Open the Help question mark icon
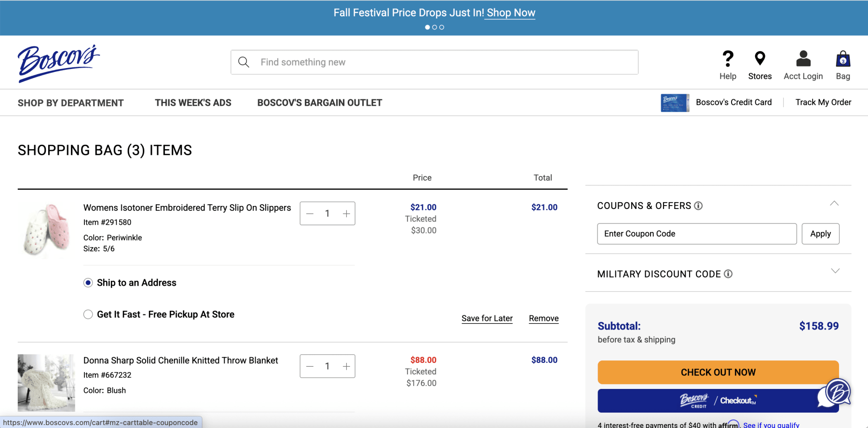The height and width of the screenshot is (428, 868). [x=728, y=59]
